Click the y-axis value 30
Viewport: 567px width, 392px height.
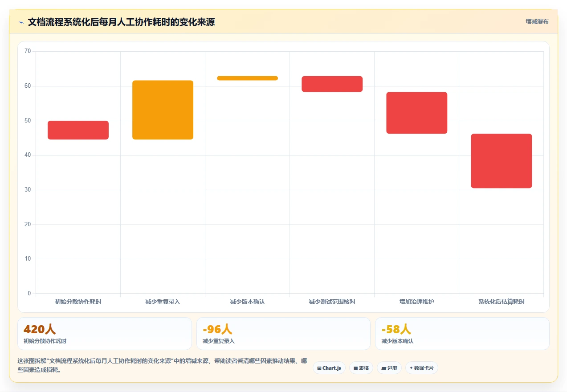(28, 190)
